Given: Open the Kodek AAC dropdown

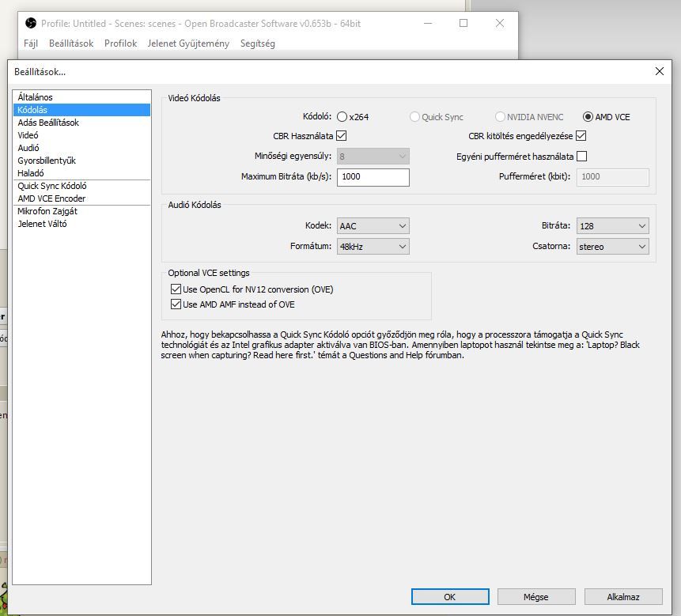Looking at the screenshot, I should pyautogui.click(x=373, y=225).
